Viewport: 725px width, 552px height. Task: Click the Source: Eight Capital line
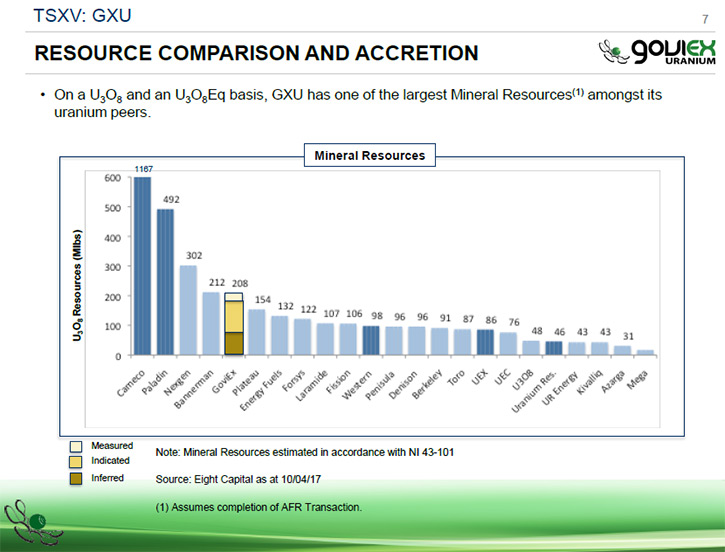238,479
